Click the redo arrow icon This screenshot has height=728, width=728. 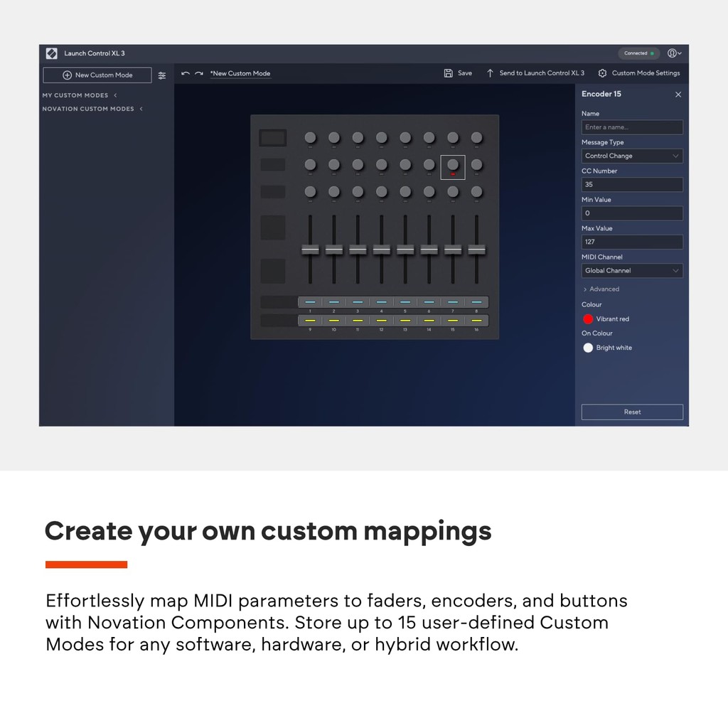tap(199, 73)
